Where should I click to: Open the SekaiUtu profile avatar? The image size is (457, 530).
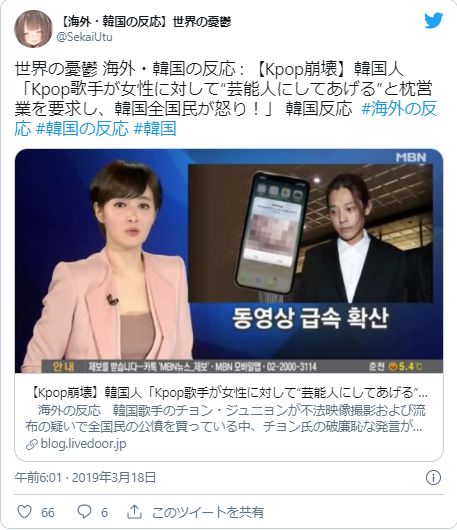(33, 29)
